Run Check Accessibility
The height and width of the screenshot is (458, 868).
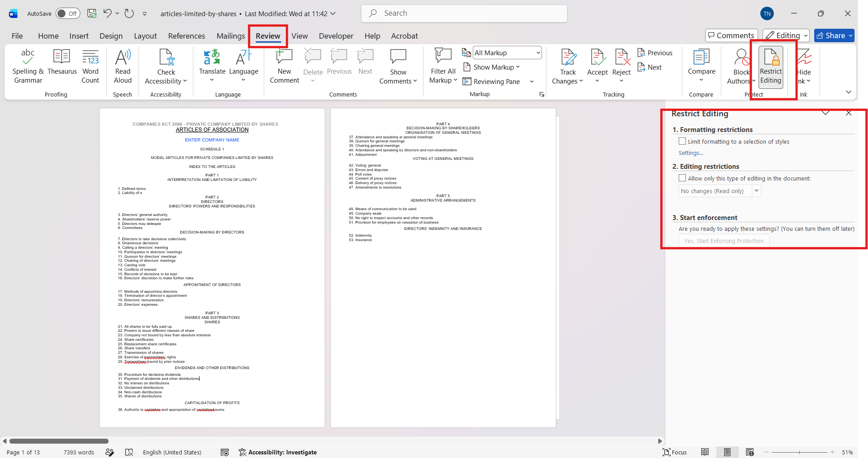(x=166, y=66)
